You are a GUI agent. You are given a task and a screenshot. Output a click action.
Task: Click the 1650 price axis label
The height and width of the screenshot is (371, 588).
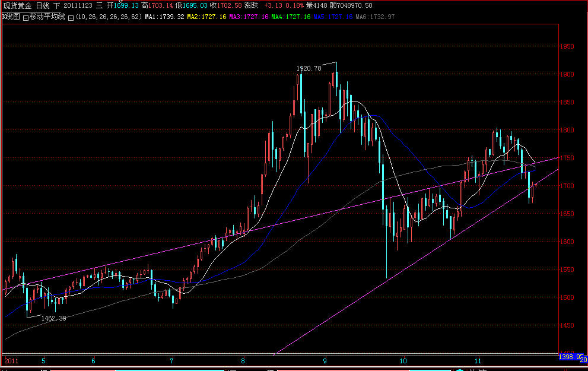coord(567,214)
